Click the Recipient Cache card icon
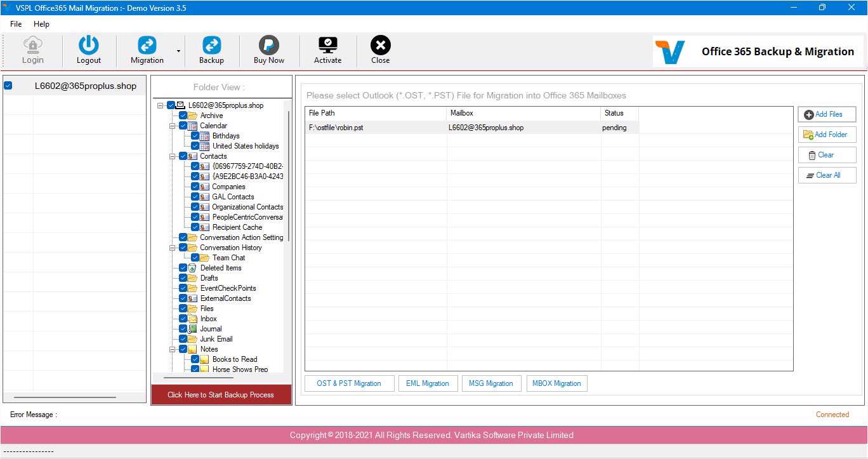 [205, 227]
